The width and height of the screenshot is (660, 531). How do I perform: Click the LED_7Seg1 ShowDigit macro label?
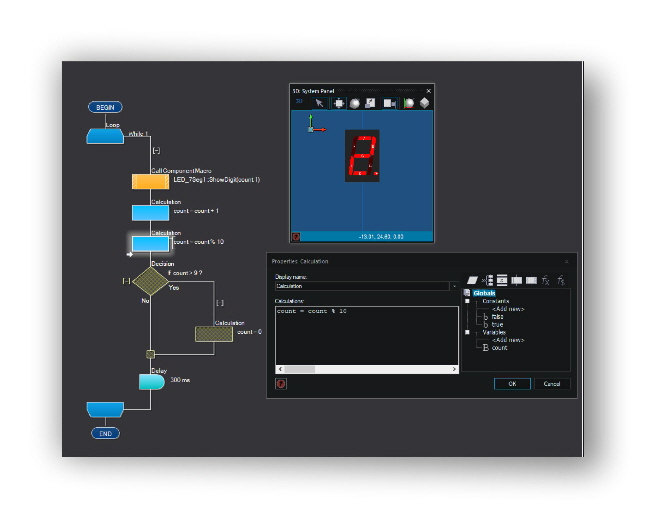217,180
